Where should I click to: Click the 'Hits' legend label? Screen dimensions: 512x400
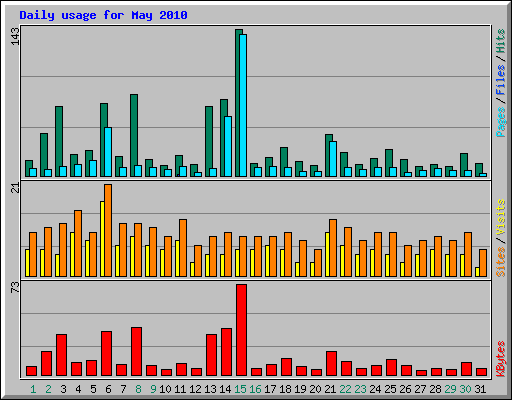pyautogui.click(x=501, y=41)
